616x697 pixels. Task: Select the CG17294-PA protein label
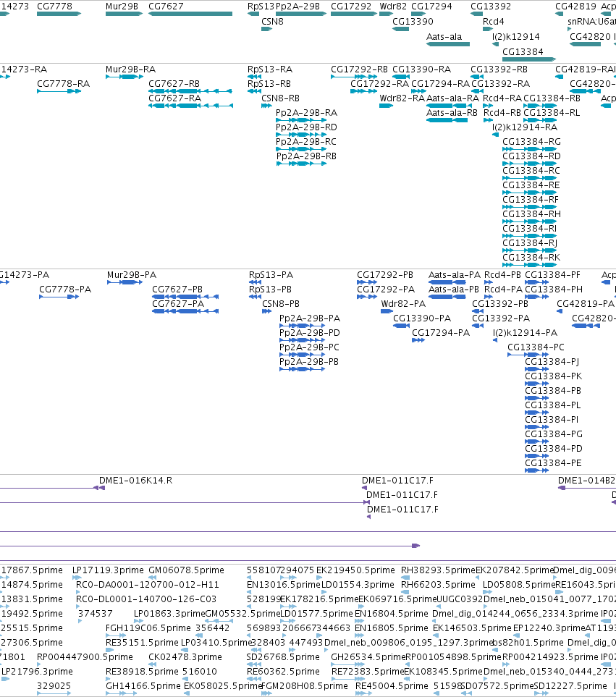click(440, 332)
